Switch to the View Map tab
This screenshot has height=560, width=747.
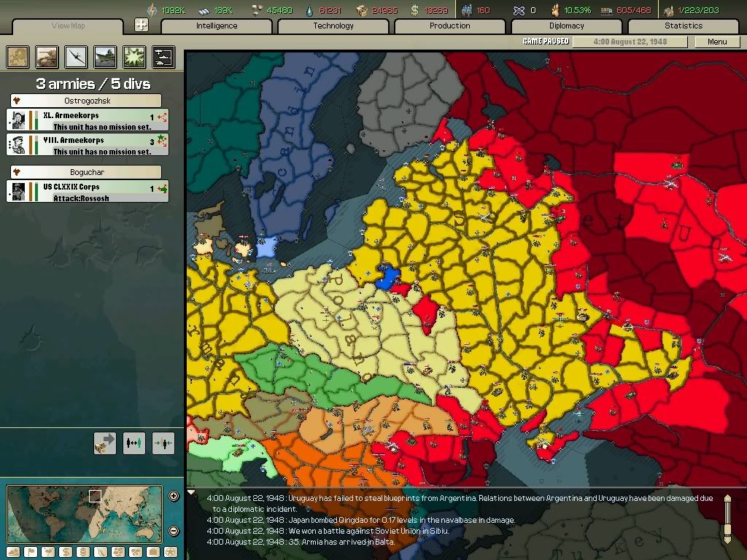68,26
